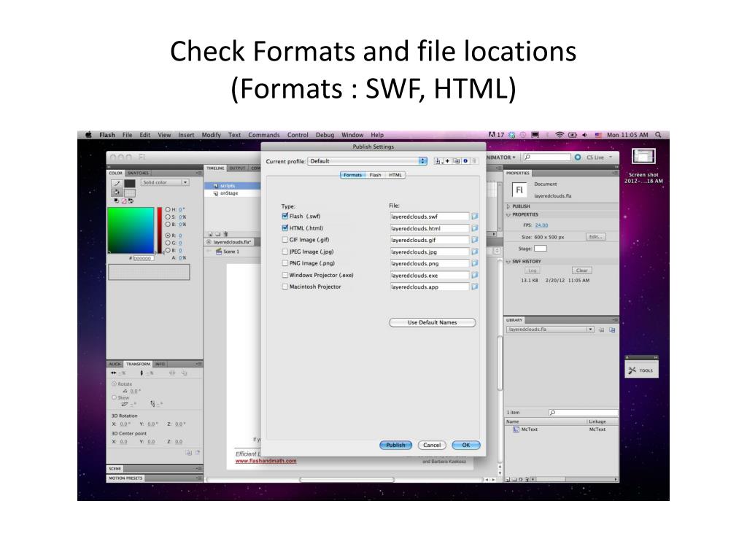Screen dimensions: 747x560
Task: Switch to HTML tab in Publish Settings
Action: tap(395, 175)
